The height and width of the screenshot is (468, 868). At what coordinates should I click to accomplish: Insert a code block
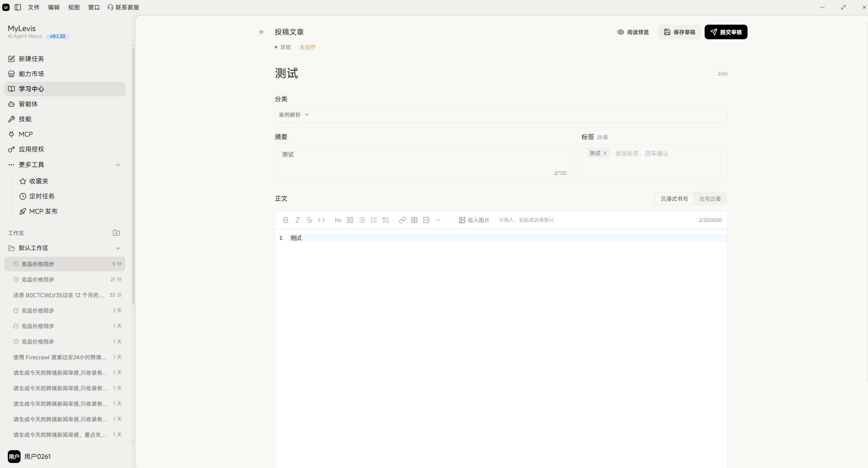[x=426, y=220]
